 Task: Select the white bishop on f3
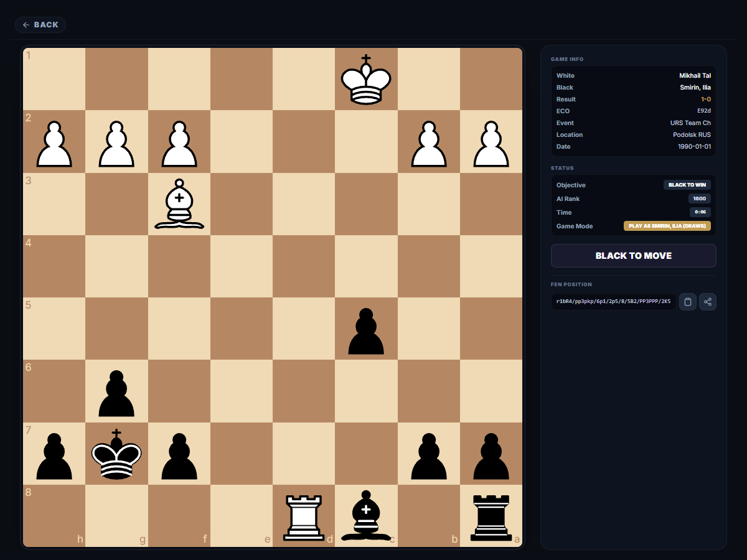click(179, 204)
